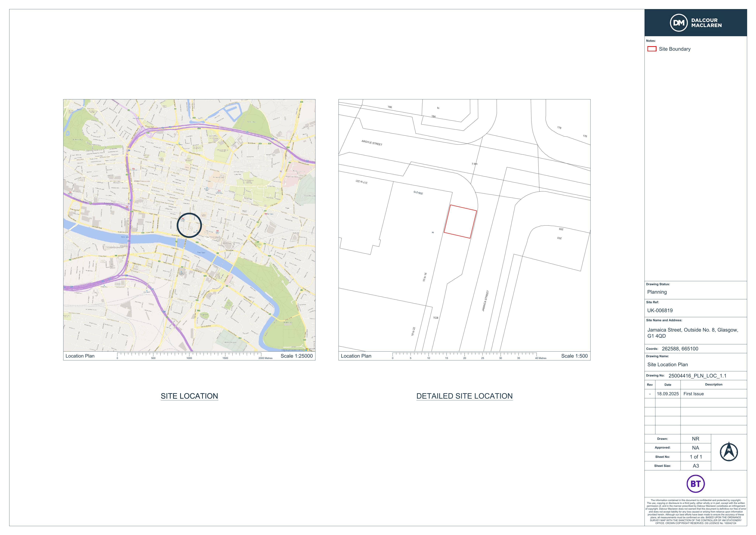The image size is (756, 535).
Task: Click the 18 to 22 building label
Action: [413, 331]
